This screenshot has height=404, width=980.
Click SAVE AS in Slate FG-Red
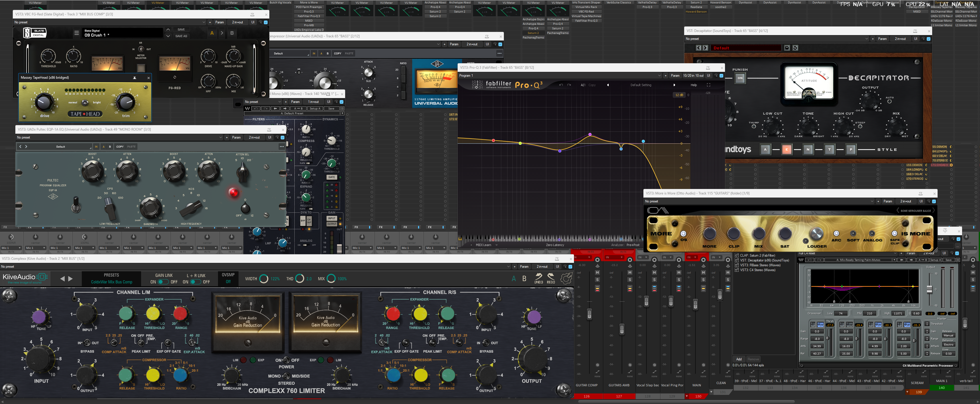(181, 36)
